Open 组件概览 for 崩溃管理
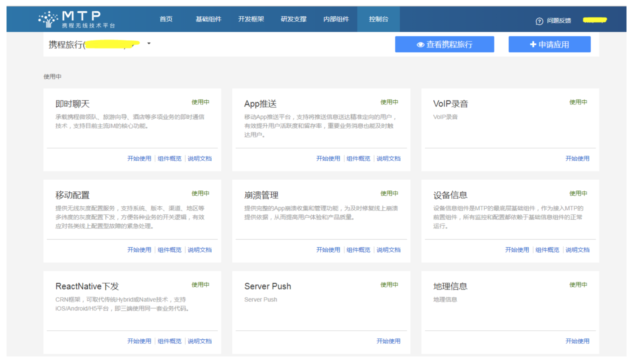632x364 pixels. point(358,250)
